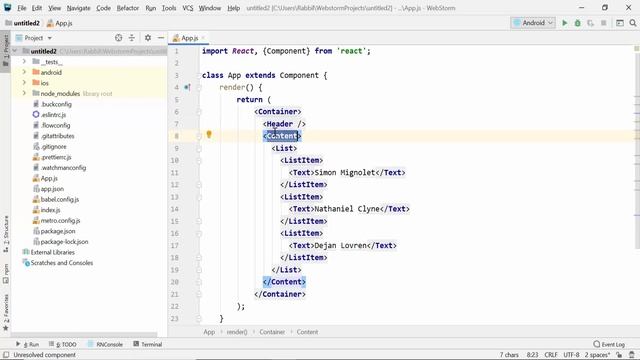Fold the render method at line 4
This screenshot has width=640, height=360.
199,87
